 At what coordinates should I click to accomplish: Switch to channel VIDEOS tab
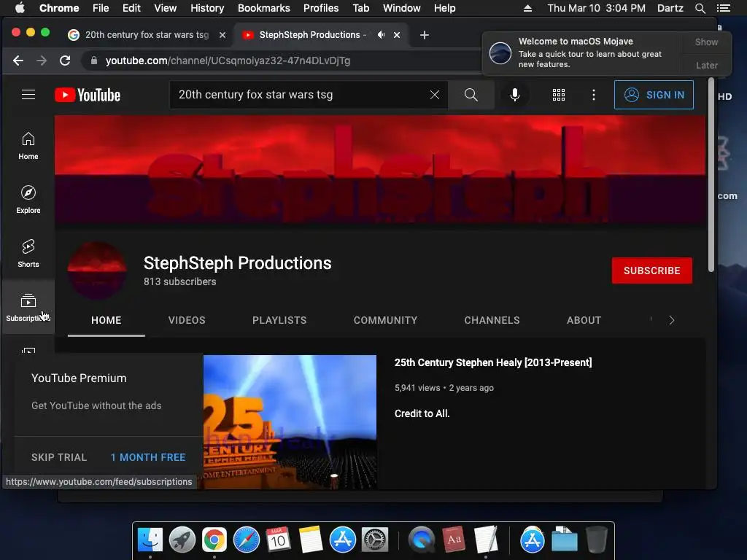(x=187, y=320)
